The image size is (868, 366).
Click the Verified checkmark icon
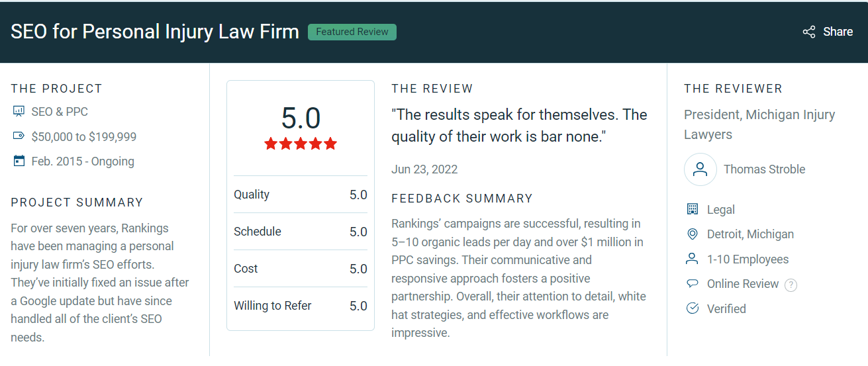(x=693, y=308)
